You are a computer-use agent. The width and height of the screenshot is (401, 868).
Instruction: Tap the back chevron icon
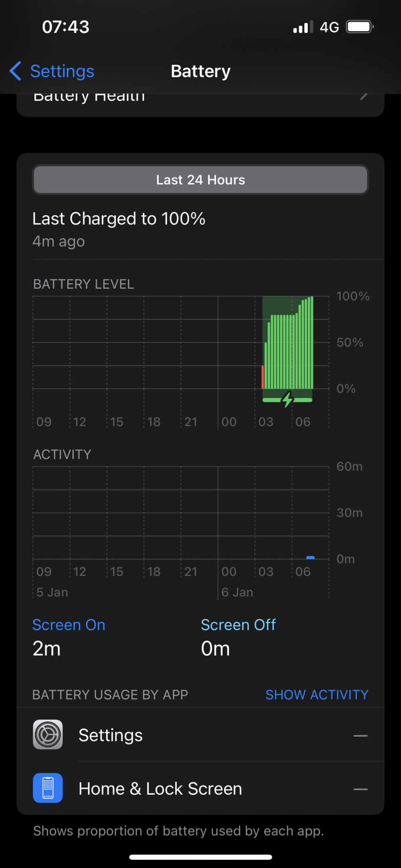click(x=15, y=71)
